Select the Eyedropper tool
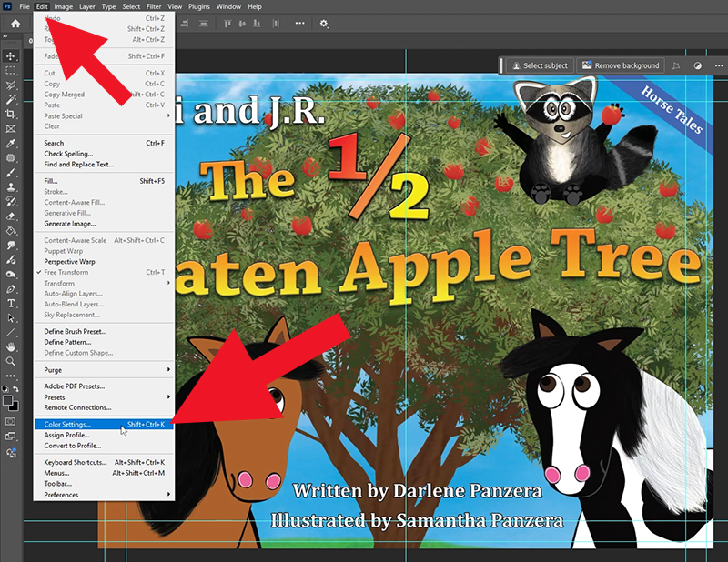 10,144
